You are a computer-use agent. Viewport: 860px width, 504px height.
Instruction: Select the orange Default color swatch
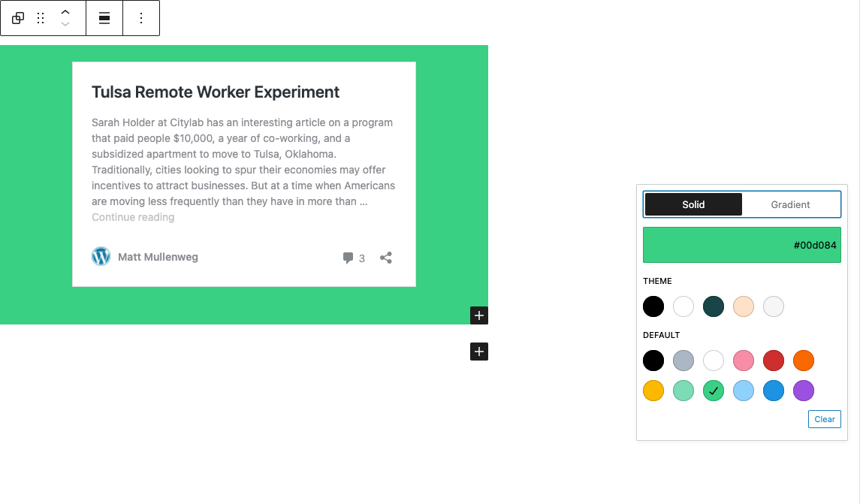(x=803, y=361)
